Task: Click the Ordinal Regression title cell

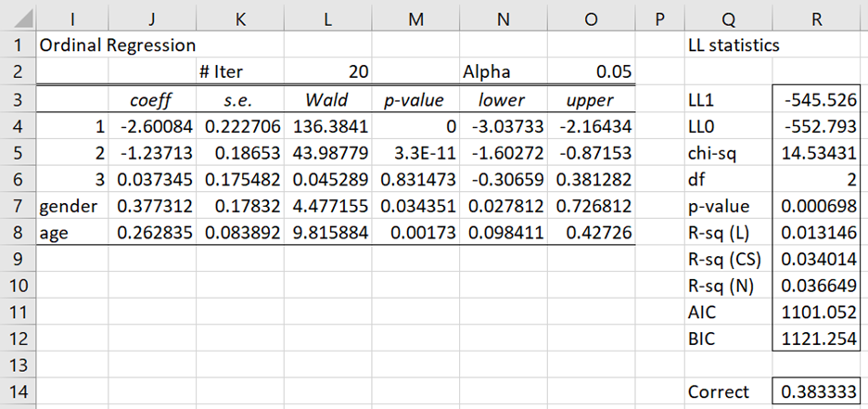Action: pos(117,45)
